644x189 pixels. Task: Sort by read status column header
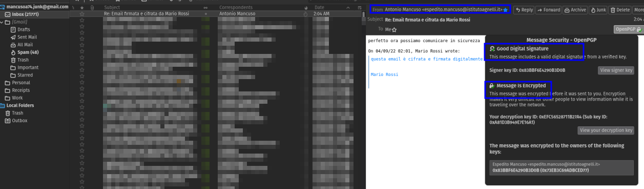[x=206, y=7]
